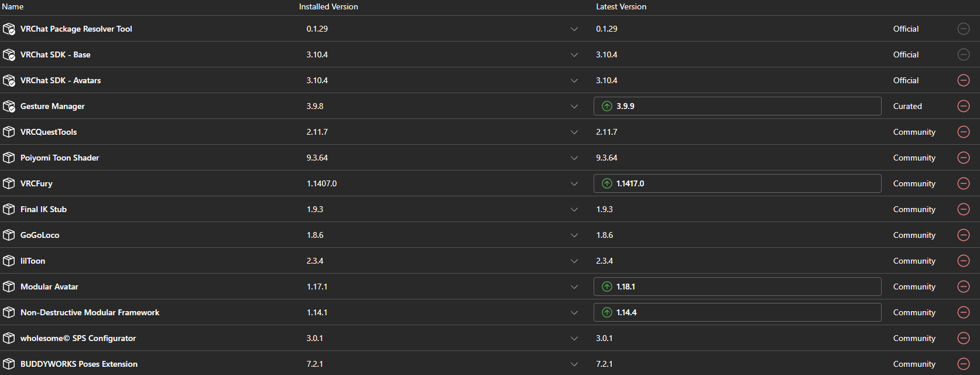980x375 pixels.
Task: Click installed version 9.3.64 of Poiyomi Toon Shader
Action: tap(317, 158)
